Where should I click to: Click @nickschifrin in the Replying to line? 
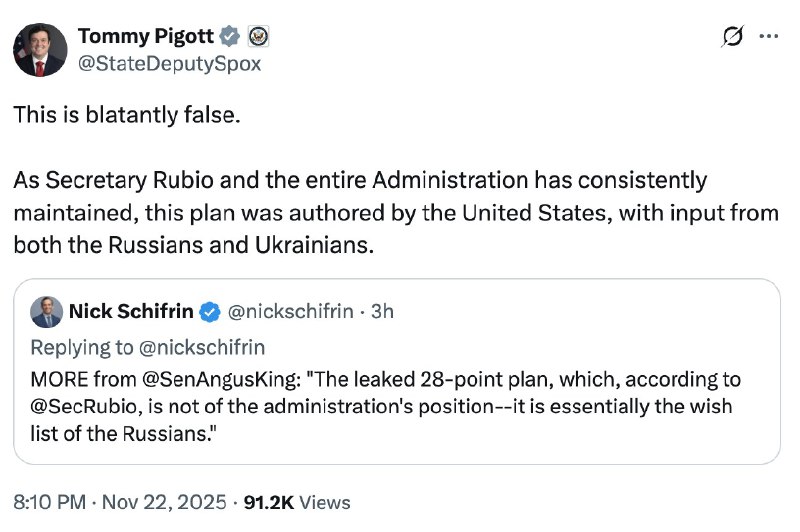pyautogui.click(x=202, y=347)
